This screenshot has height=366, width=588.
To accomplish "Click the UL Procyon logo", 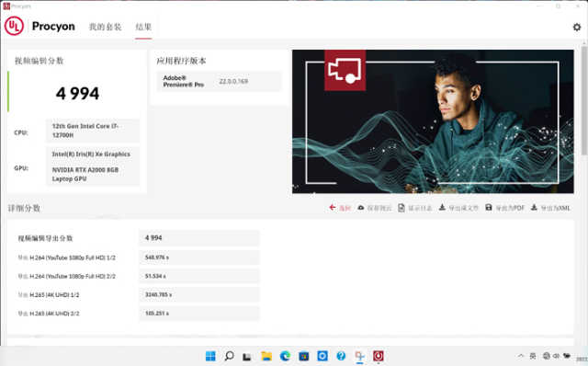I will point(15,26).
